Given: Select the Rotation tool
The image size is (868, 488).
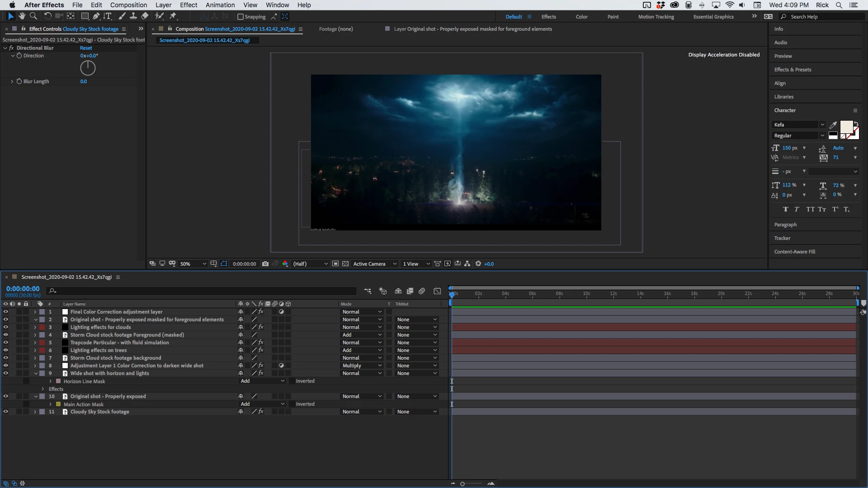Looking at the screenshot, I should (47, 16).
